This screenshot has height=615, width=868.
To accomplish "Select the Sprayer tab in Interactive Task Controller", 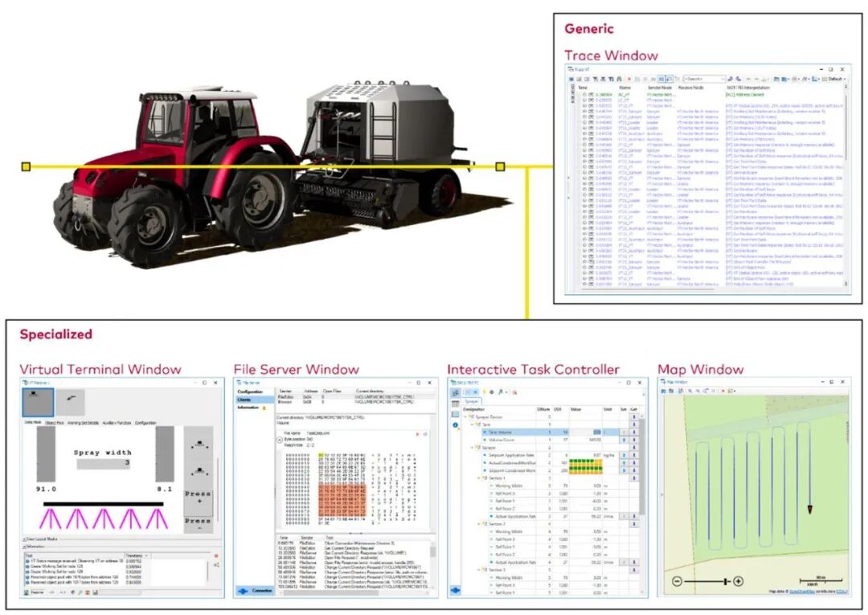I will click(x=472, y=401).
